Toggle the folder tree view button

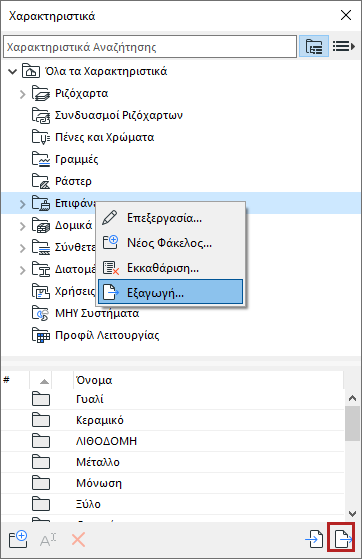point(314,46)
